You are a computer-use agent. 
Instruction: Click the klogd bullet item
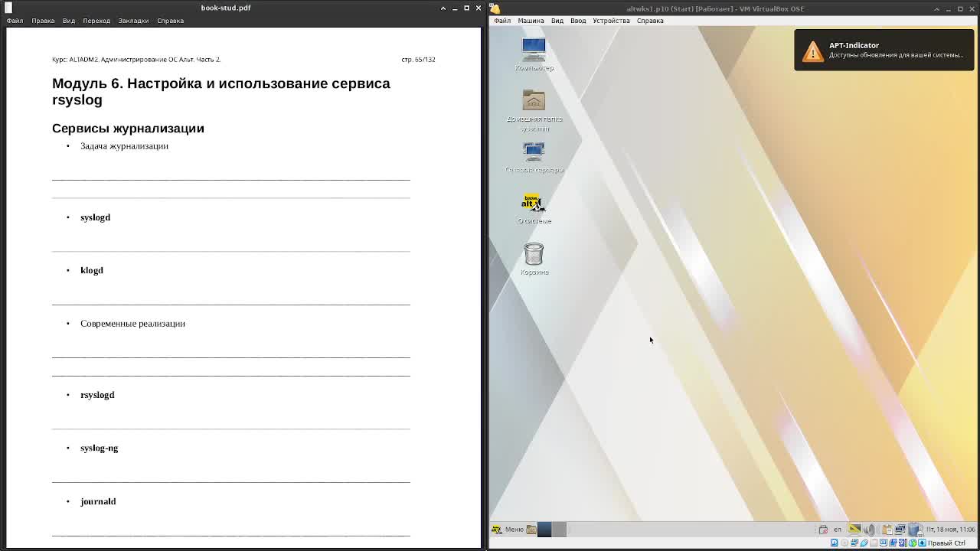pos(92,270)
